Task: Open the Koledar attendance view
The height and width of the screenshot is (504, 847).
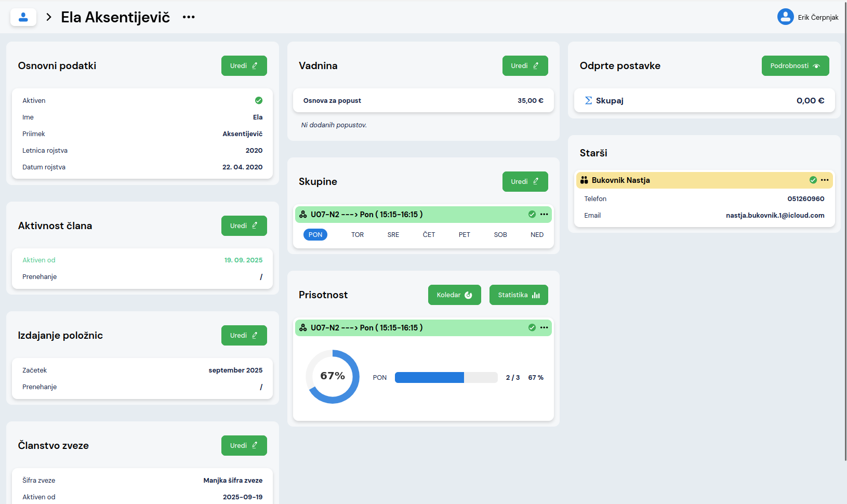Action: 454,295
